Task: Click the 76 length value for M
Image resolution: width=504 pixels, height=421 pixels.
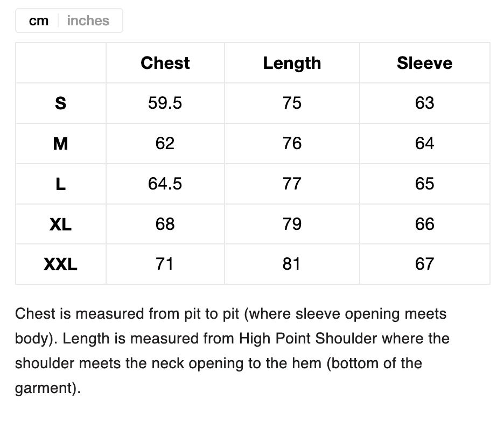Action: pos(292,143)
